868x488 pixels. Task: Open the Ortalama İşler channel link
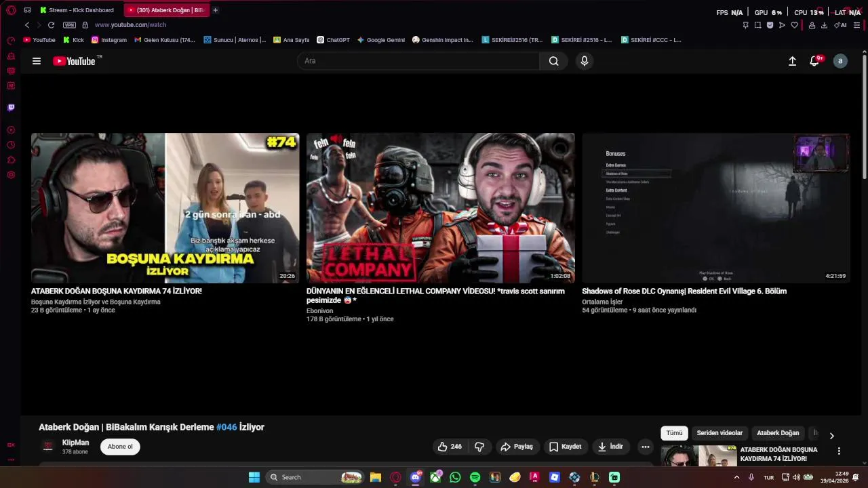602,302
